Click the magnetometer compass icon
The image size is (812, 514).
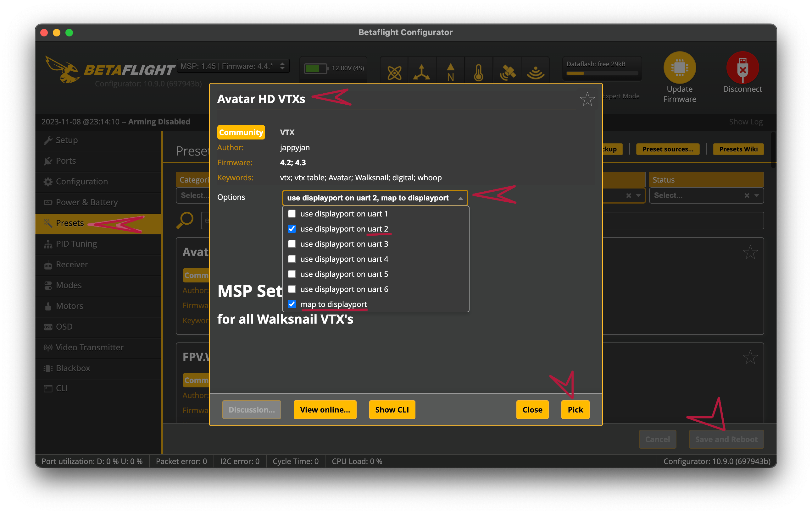coord(450,72)
